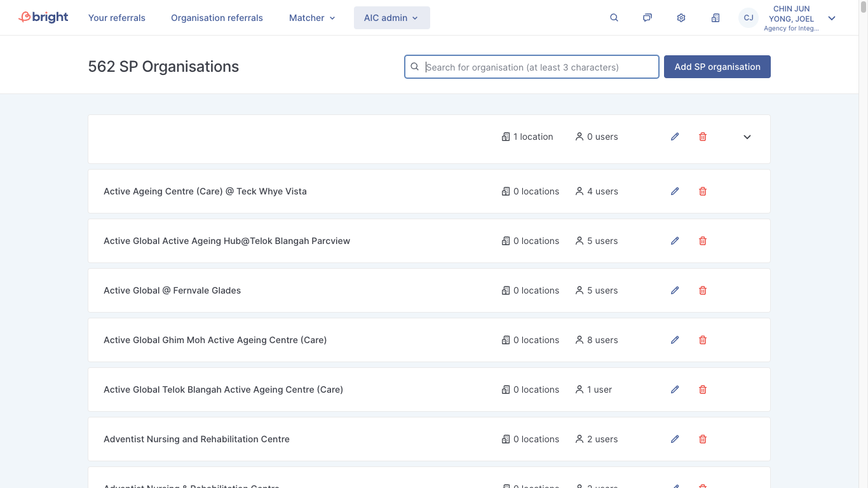
Task: Delete Adventist Nursing and Rehabilitation Centre
Action: [x=703, y=439]
